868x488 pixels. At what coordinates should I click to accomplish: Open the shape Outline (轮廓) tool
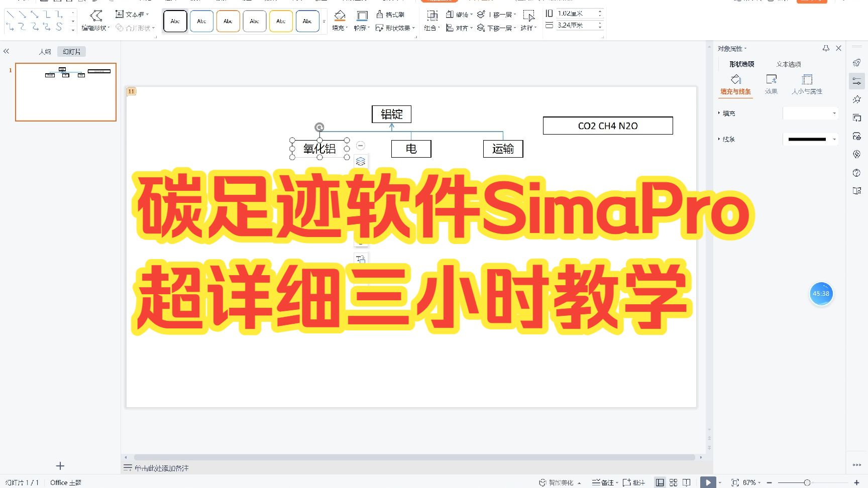coord(362,21)
